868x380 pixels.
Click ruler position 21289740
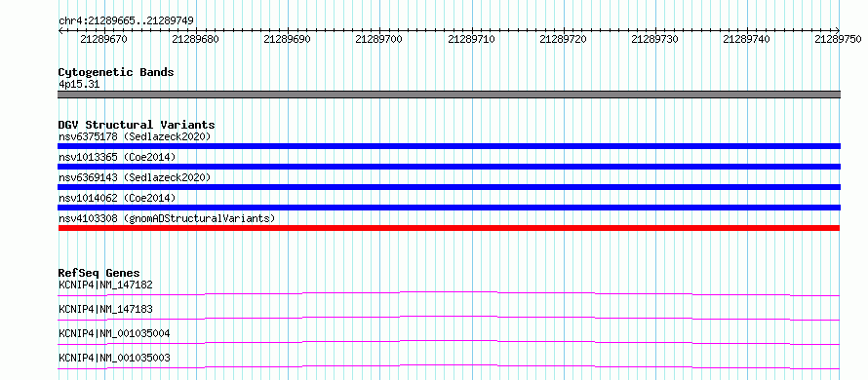(747, 39)
